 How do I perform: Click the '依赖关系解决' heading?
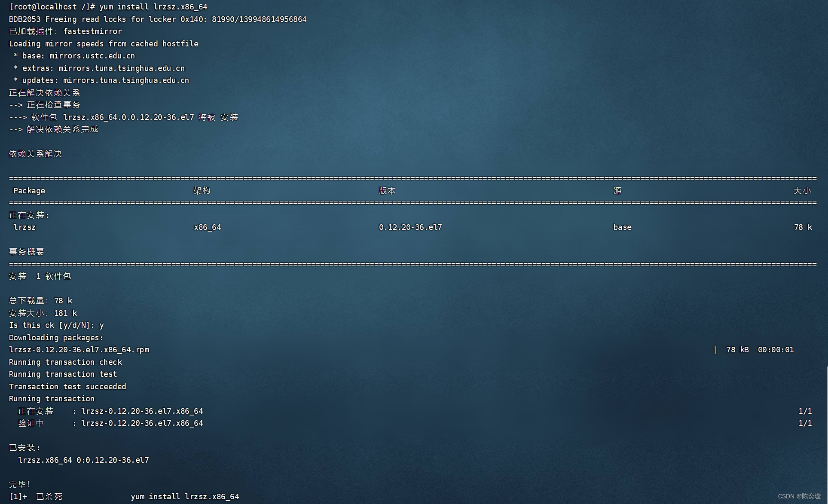tap(35, 154)
